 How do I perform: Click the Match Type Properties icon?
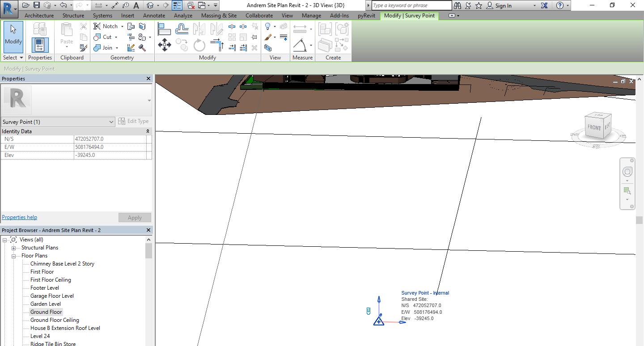pyautogui.click(x=84, y=48)
